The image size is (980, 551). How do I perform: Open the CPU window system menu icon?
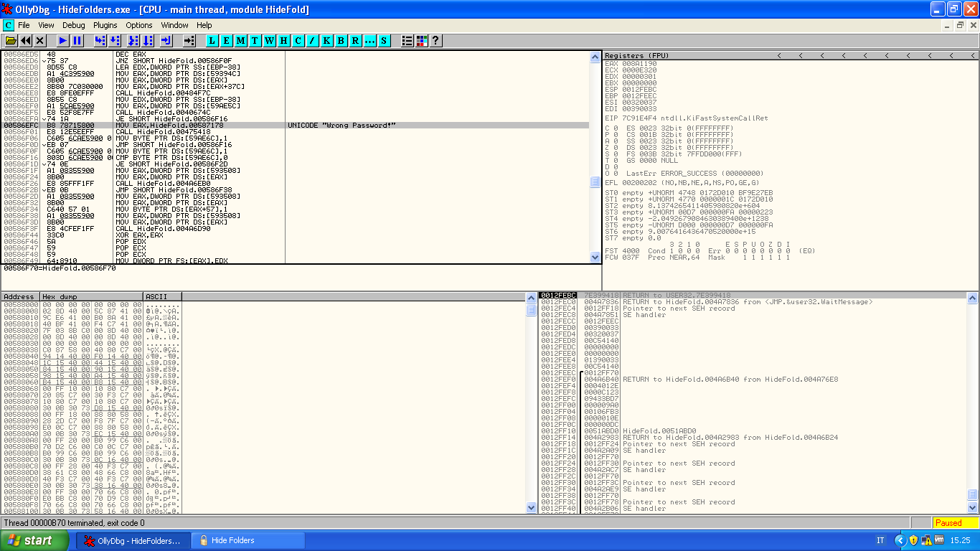click(9, 25)
